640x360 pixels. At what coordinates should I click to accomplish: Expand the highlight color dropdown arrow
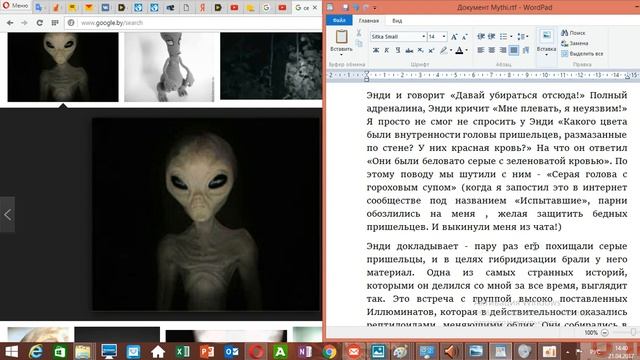[451, 50]
